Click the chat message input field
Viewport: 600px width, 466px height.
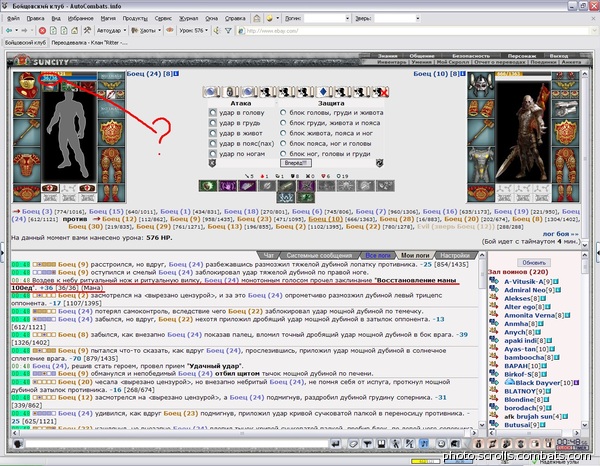[x=176, y=444]
